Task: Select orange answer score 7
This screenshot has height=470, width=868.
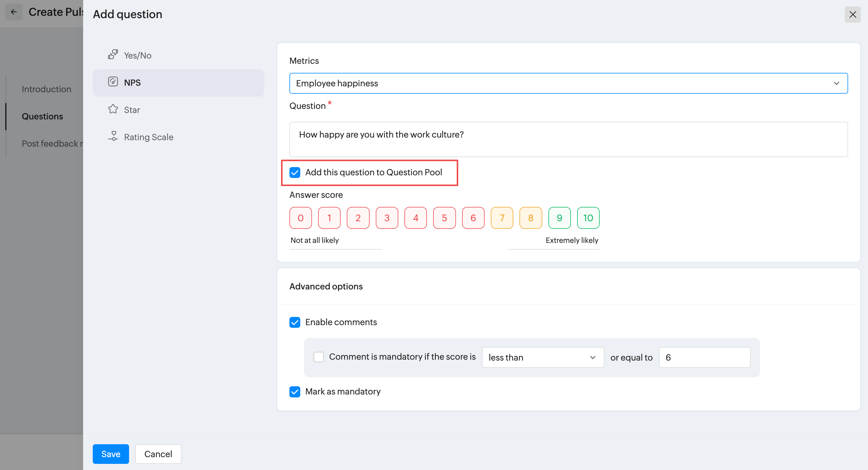Action: [x=502, y=218]
